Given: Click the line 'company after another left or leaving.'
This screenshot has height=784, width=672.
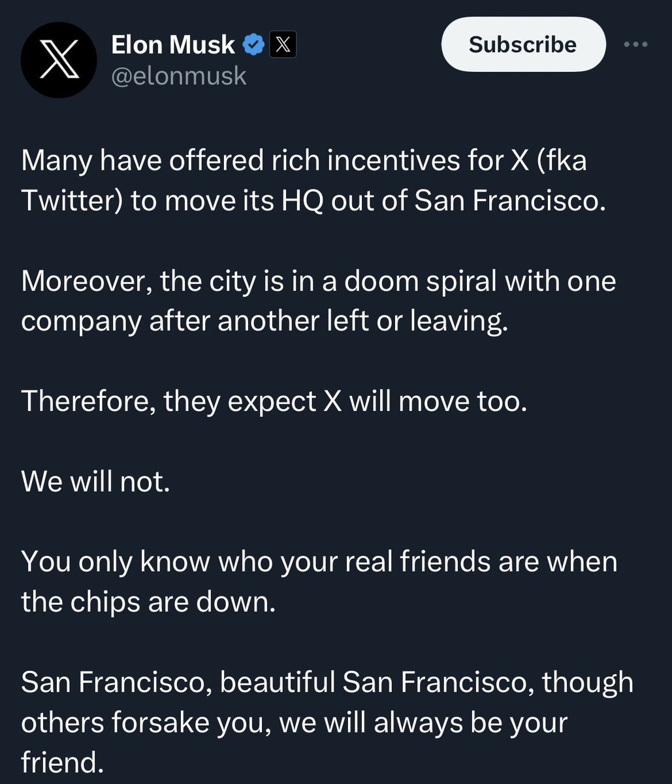Looking at the screenshot, I should click(x=264, y=321).
